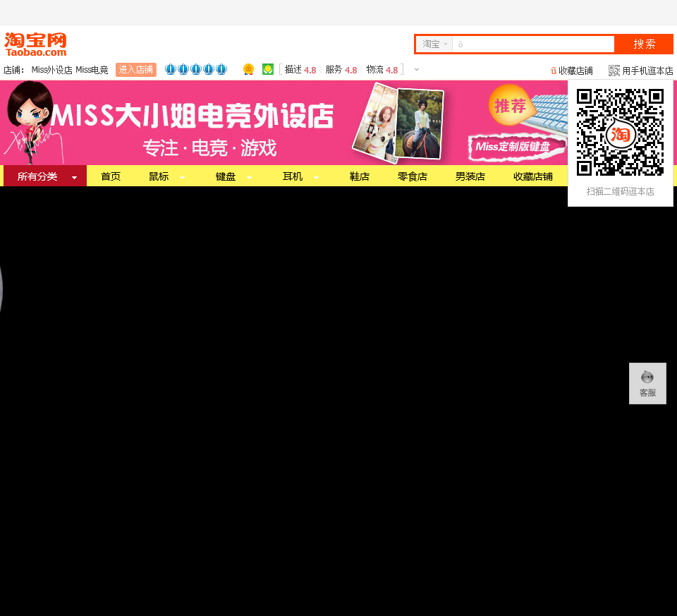
Task: Open the 鼠标 navigation item
Action: (159, 176)
